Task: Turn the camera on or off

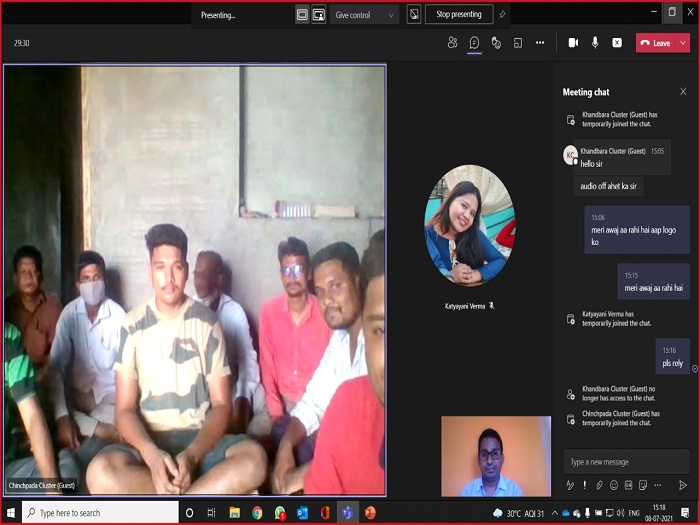Action: [x=573, y=43]
